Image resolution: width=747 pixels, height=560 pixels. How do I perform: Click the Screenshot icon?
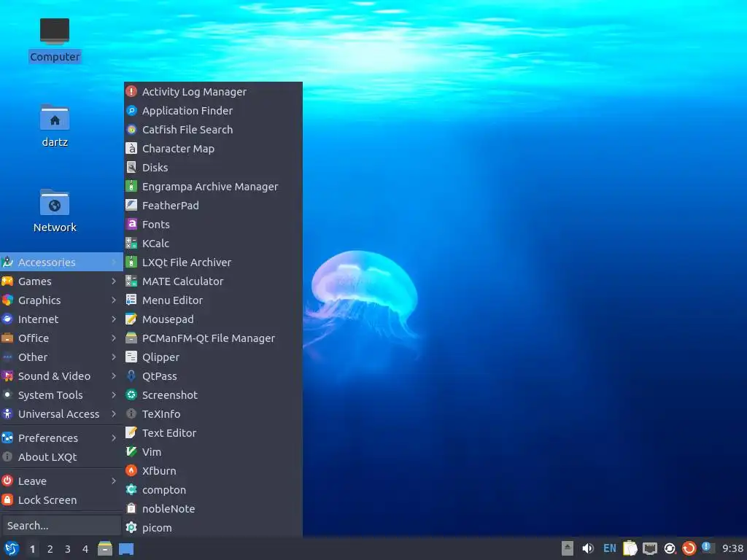(x=131, y=394)
